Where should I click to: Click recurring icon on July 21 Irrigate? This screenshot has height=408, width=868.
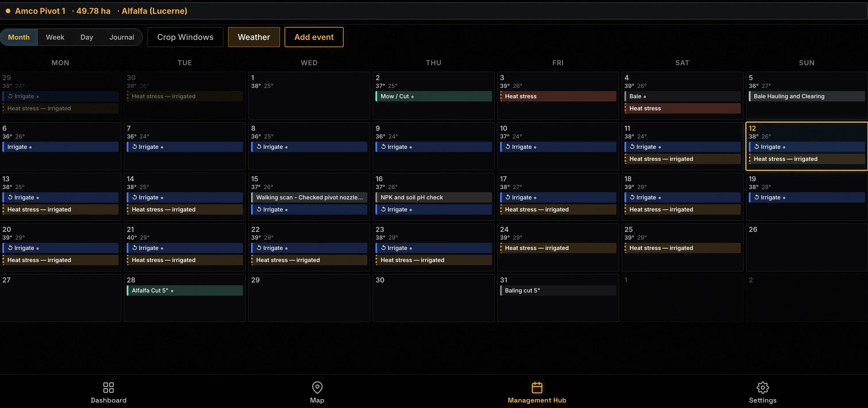(134, 248)
